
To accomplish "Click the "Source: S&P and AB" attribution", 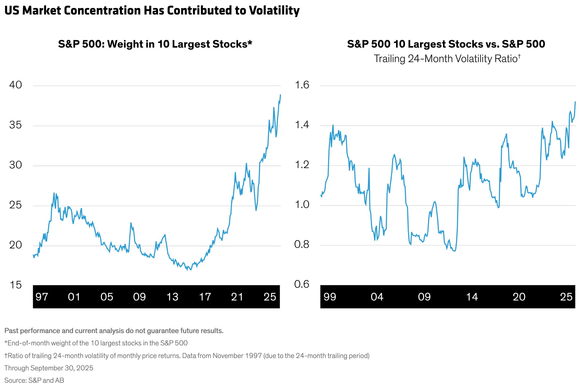I will (x=34, y=380).
